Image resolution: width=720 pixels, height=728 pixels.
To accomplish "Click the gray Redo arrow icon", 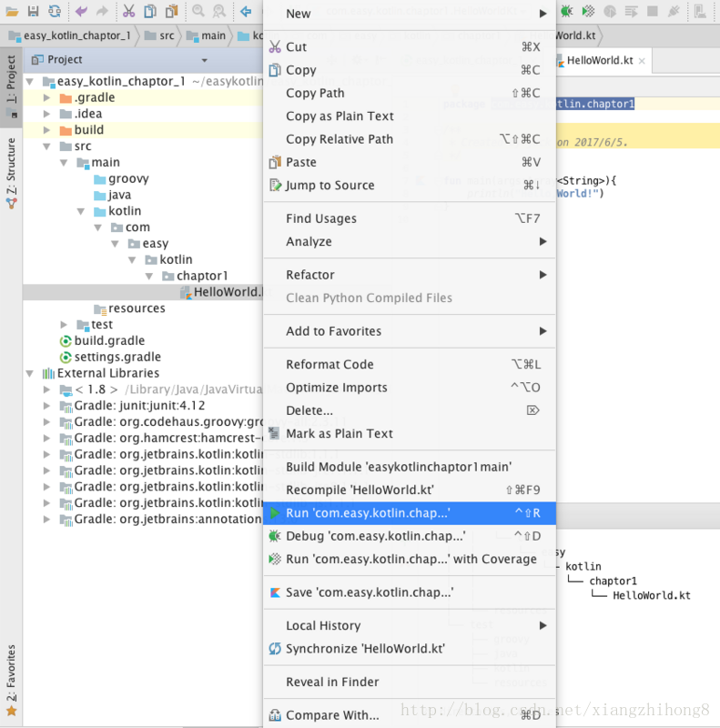I will [x=102, y=11].
